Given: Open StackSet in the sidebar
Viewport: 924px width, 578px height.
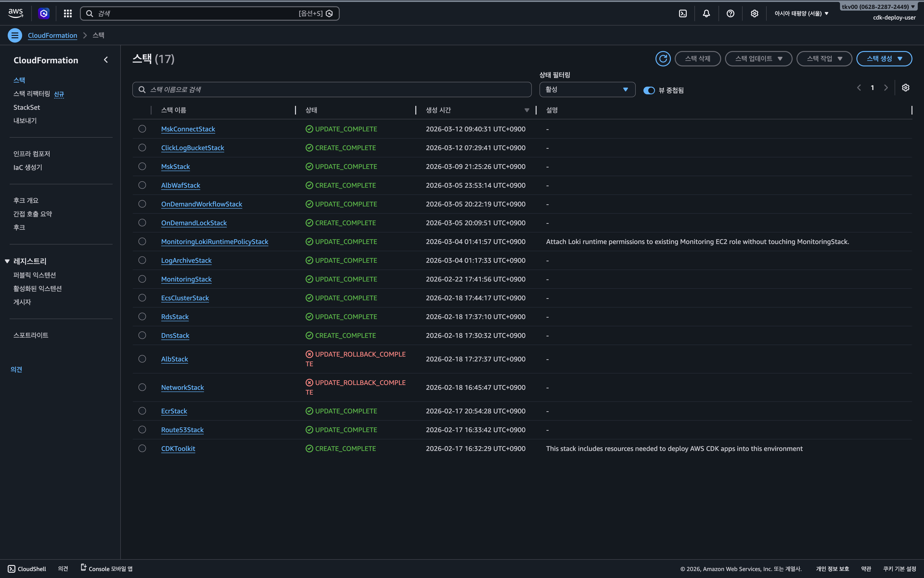Looking at the screenshot, I should [x=26, y=107].
